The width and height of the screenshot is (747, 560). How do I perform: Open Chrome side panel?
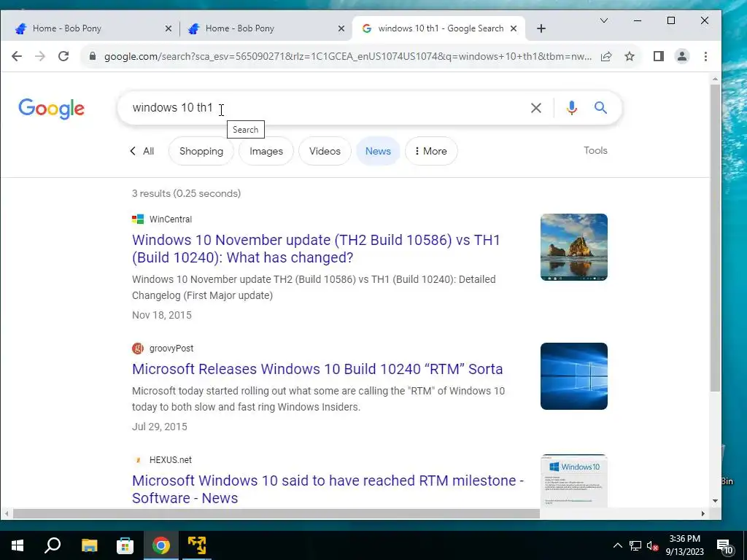(x=659, y=57)
